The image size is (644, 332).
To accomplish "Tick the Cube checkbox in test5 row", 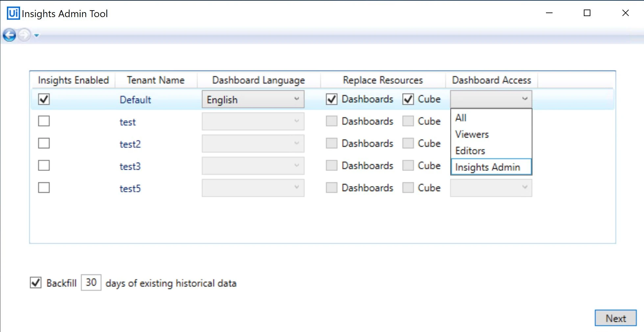I will tap(408, 188).
